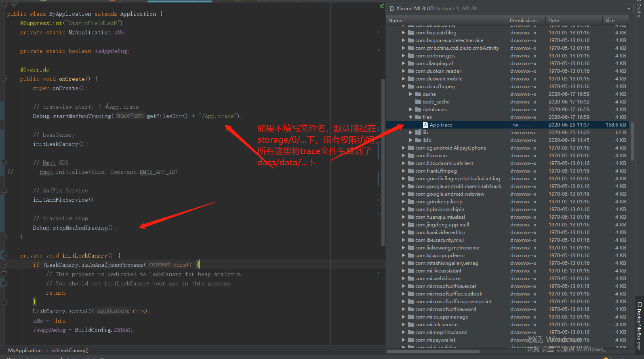The width and height of the screenshot is (644, 359).
Task: Click the file explorer horizontal scrollbar
Action: click(x=433, y=351)
